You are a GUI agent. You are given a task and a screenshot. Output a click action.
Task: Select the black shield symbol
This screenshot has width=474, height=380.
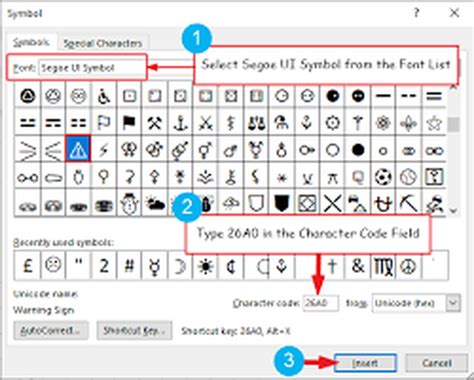pos(282,203)
